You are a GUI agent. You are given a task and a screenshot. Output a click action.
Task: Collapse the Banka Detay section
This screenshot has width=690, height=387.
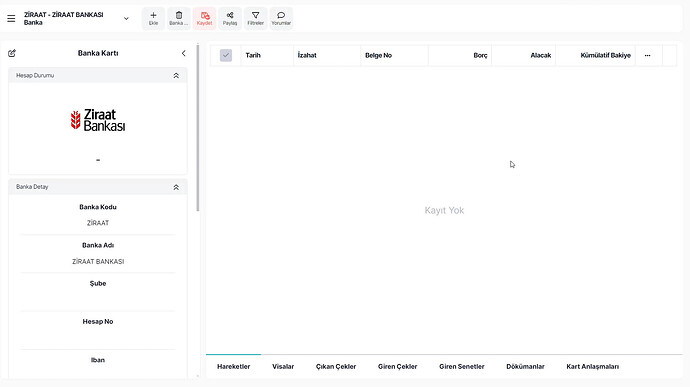176,187
